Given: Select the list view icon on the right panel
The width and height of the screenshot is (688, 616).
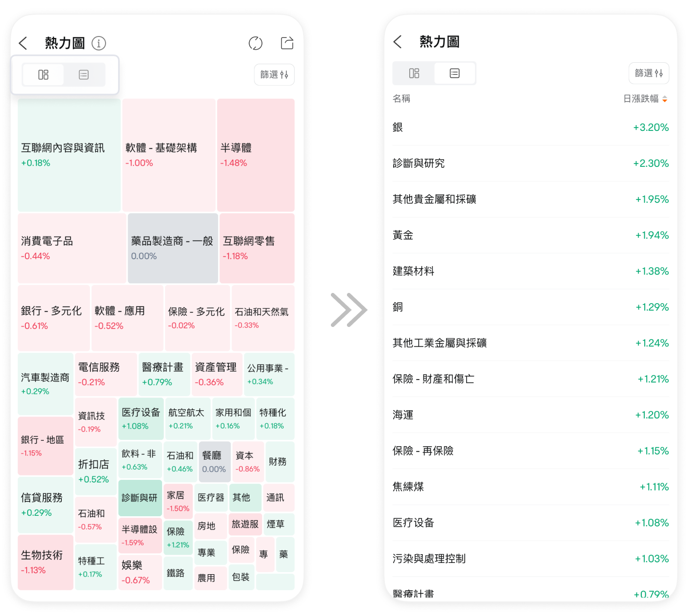Looking at the screenshot, I should pyautogui.click(x=454, y=73).
